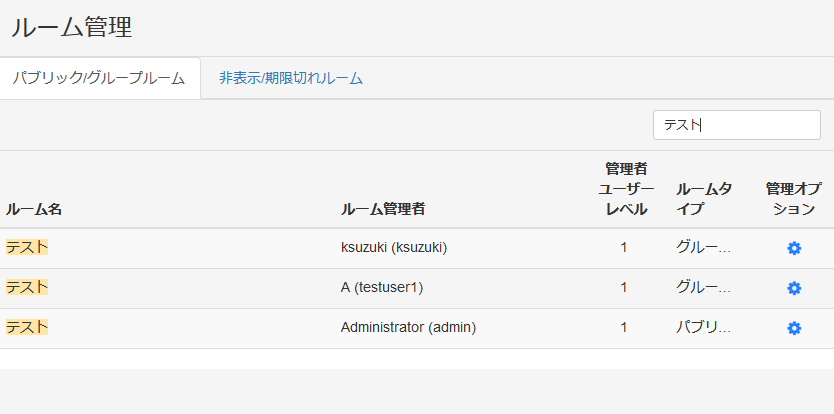Click the ルームタイプ column header
834x414 pixels.
pos(703,199)
